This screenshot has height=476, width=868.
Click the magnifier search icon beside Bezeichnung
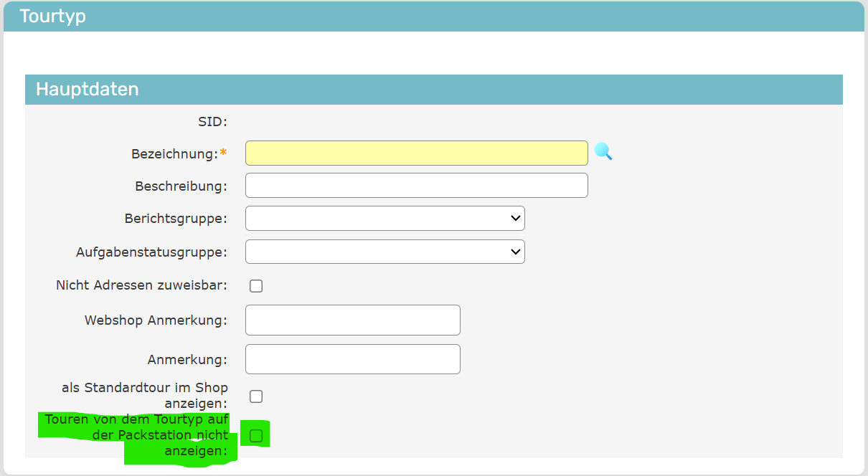(603, 152)
